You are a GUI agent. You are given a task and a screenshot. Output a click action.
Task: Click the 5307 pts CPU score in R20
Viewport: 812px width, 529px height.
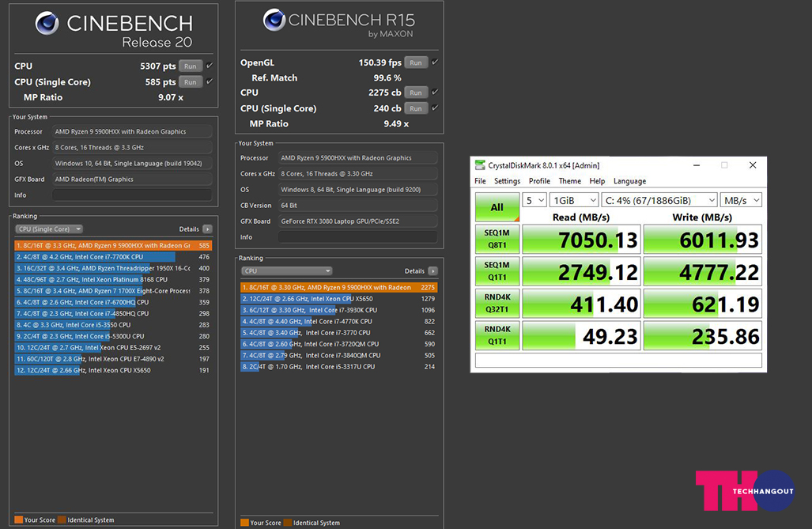pos(158,66)
